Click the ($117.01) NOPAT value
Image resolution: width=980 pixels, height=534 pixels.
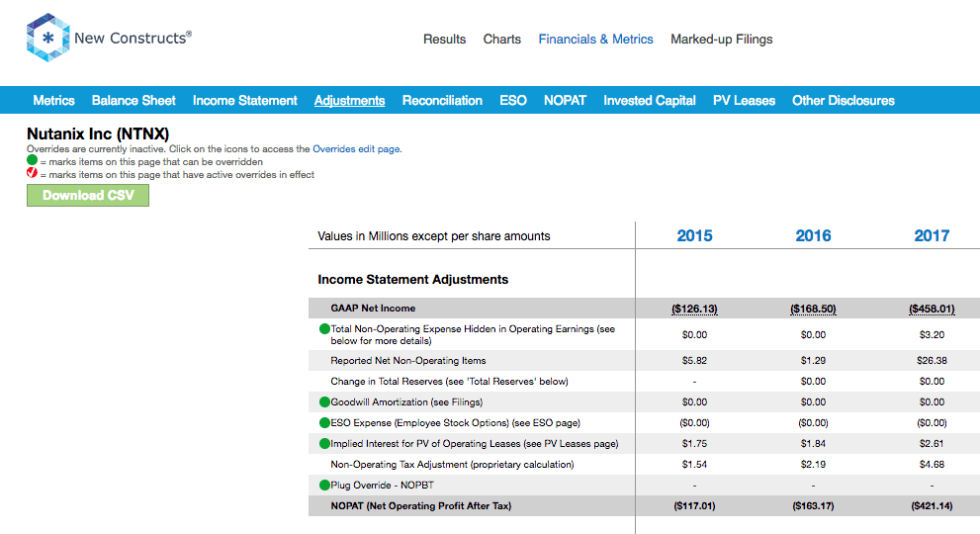click(x=694, y=506)
